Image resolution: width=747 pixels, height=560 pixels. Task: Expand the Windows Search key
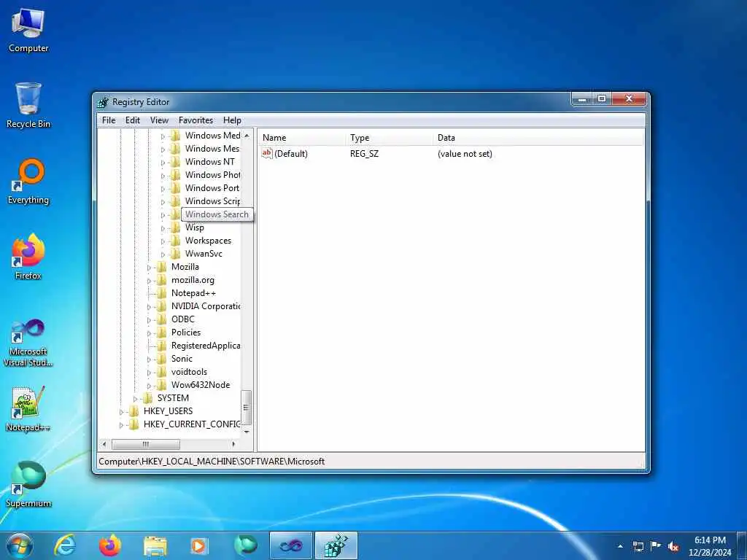tap(163, 215)
